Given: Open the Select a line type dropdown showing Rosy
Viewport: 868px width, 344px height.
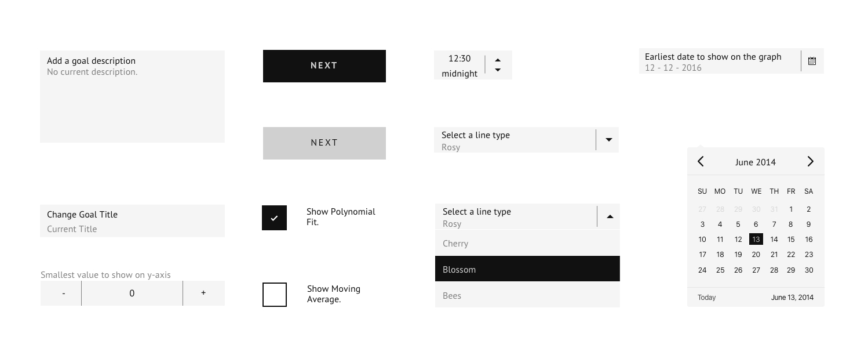Looking at the screenshot, I should click(521, 140).
